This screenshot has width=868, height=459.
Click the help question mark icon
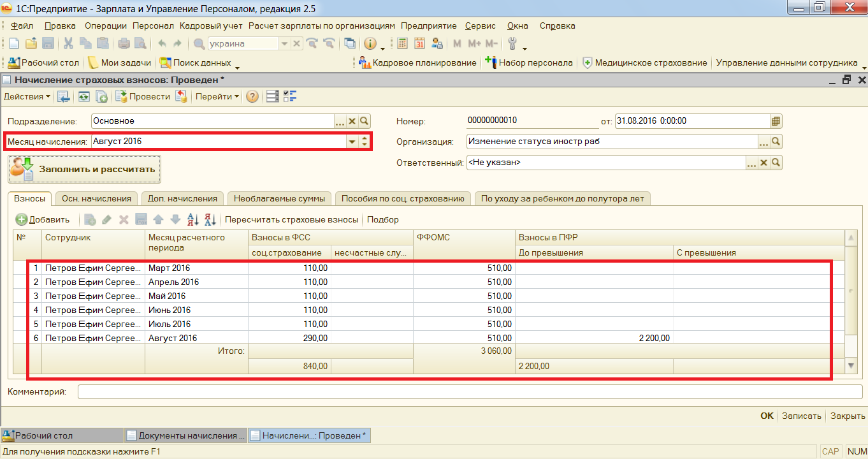252,97
